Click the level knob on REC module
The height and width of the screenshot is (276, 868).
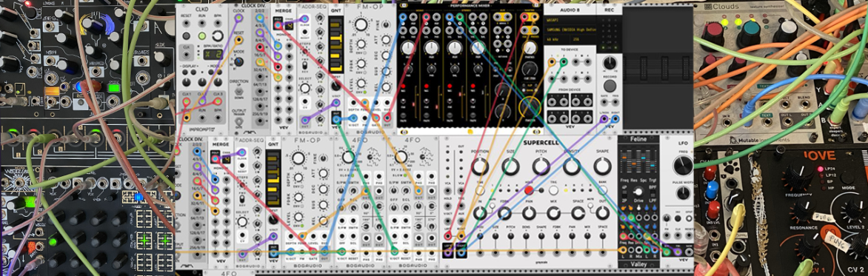pyautogui.click(x=610, y=62)
